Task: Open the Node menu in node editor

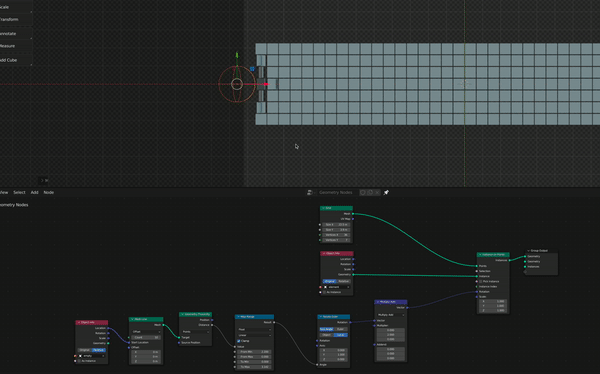Action: tap(49, 193)
